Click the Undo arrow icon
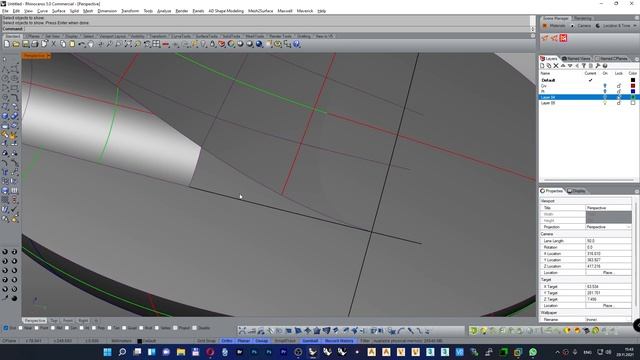Viewport: 640px width, 360px height. pyautogui.click(x=82, y=44)
